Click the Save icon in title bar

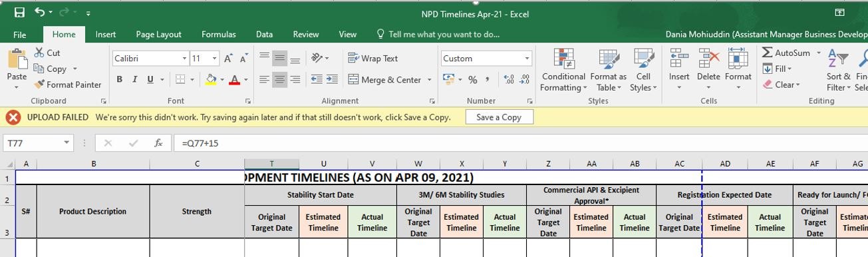19,13
